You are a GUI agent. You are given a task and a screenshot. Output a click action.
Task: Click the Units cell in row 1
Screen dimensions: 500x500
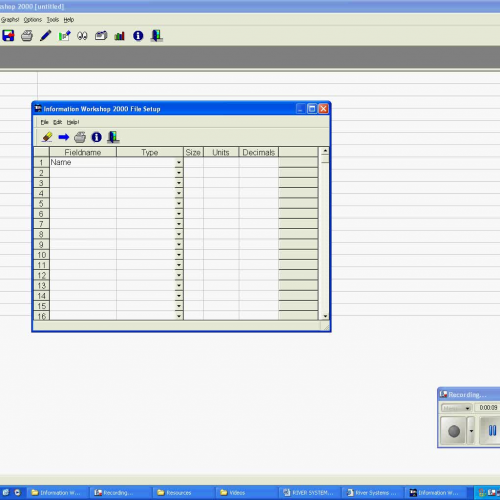point(221,162)
